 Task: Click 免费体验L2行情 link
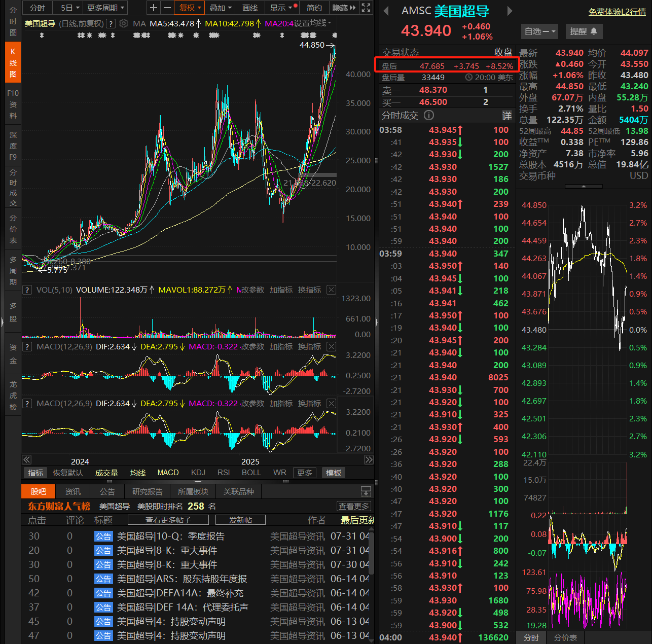coord(617,12)
